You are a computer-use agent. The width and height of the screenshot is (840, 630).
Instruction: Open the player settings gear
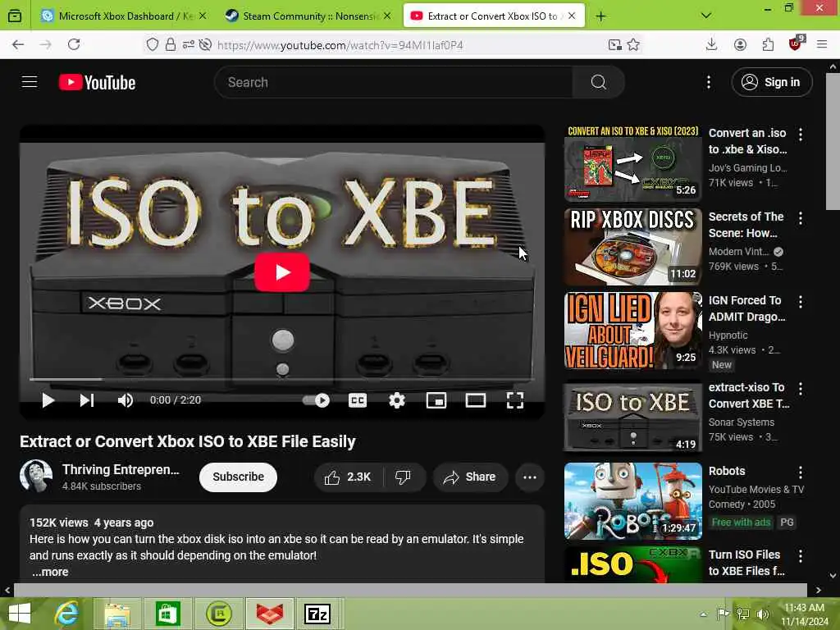point(397,400)
